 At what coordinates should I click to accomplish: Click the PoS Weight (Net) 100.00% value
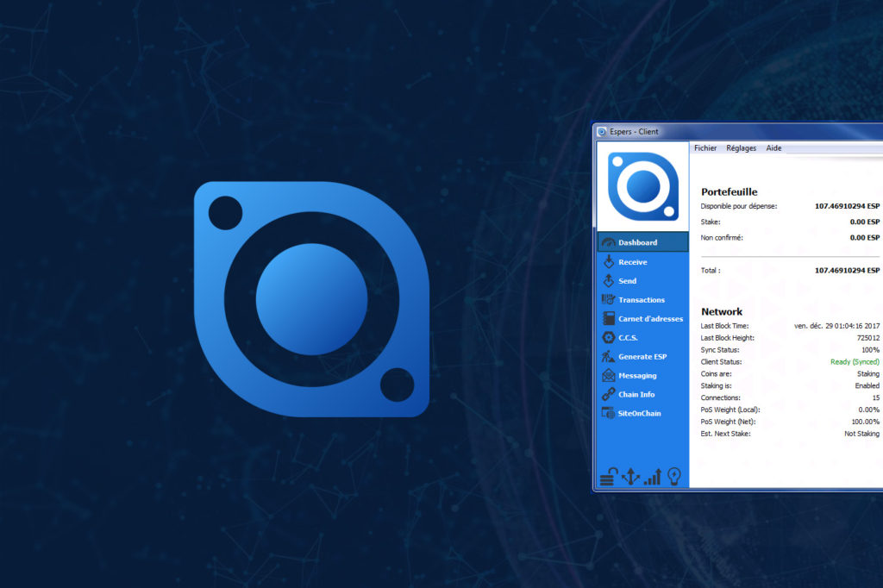[x=866, y=422]
